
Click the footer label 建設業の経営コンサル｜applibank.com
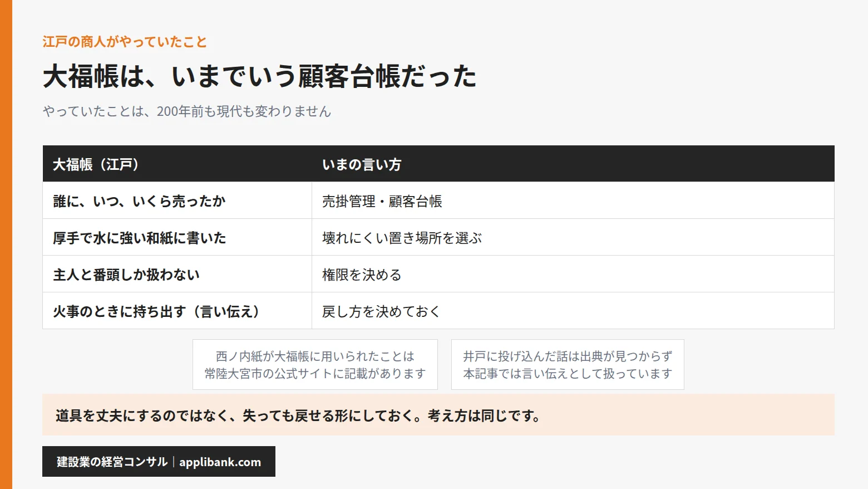[x=159, y=462]
